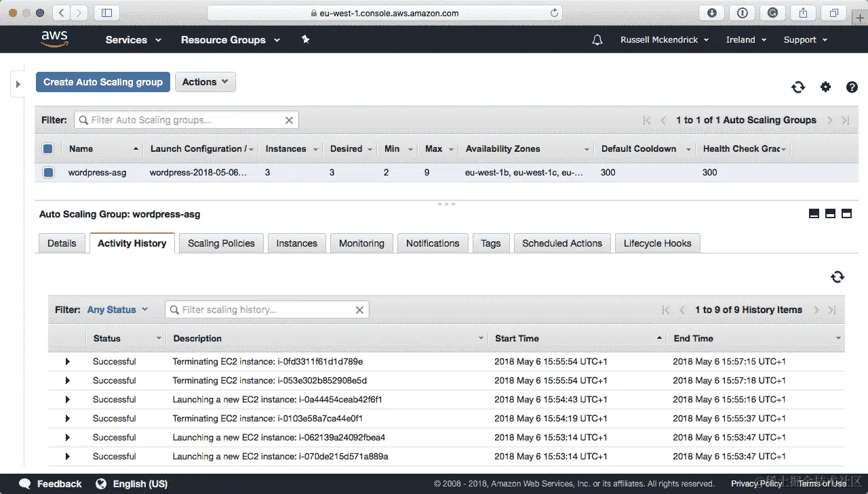Open the Feedback link in footer
Image resolution: width=868 pixels, height=494 pixels.
(x=51, y=484)
